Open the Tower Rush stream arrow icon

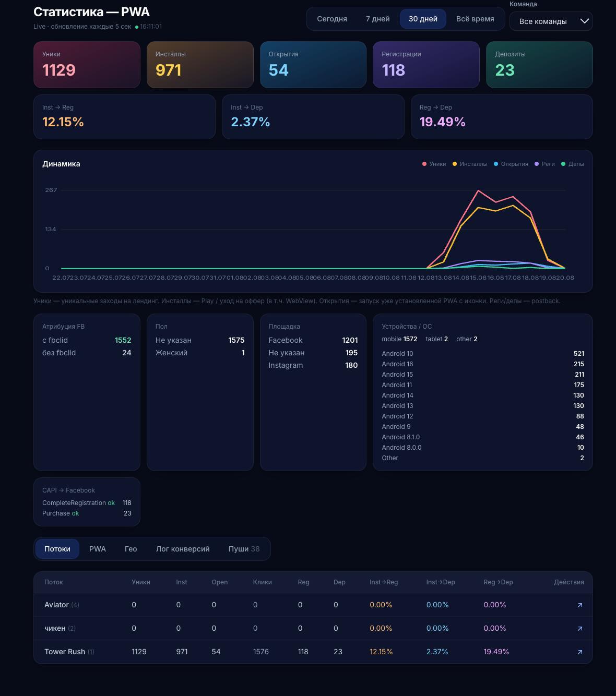pyautogui.click(x=579, y=652)
